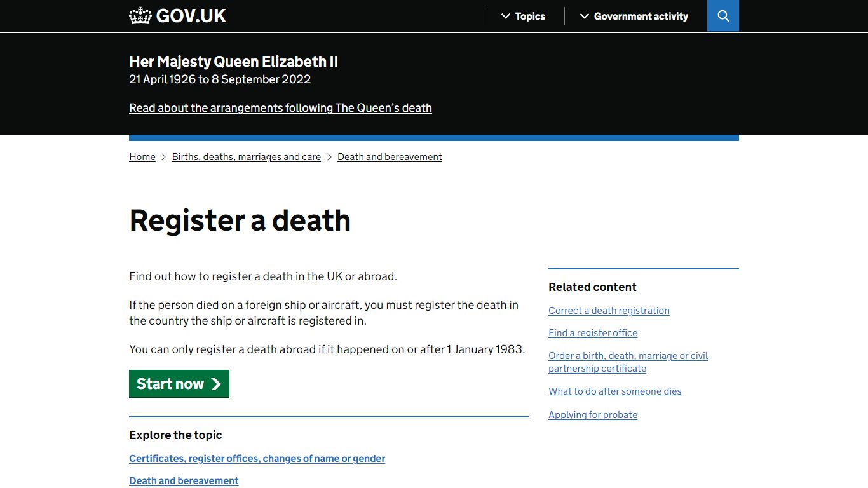
Task: Open Death and bereavement topic link below Explore
Action: click(x=184, y=481)
